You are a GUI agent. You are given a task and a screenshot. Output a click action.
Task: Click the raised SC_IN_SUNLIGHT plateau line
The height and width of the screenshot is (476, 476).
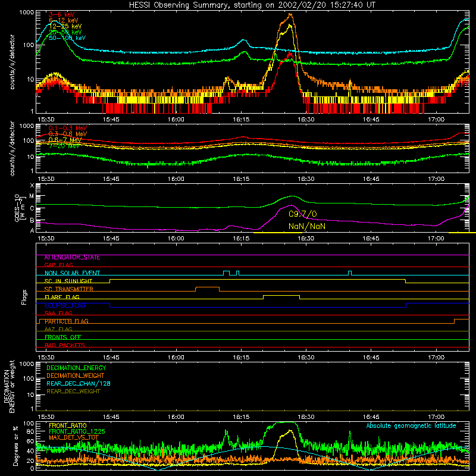(258, 279)
